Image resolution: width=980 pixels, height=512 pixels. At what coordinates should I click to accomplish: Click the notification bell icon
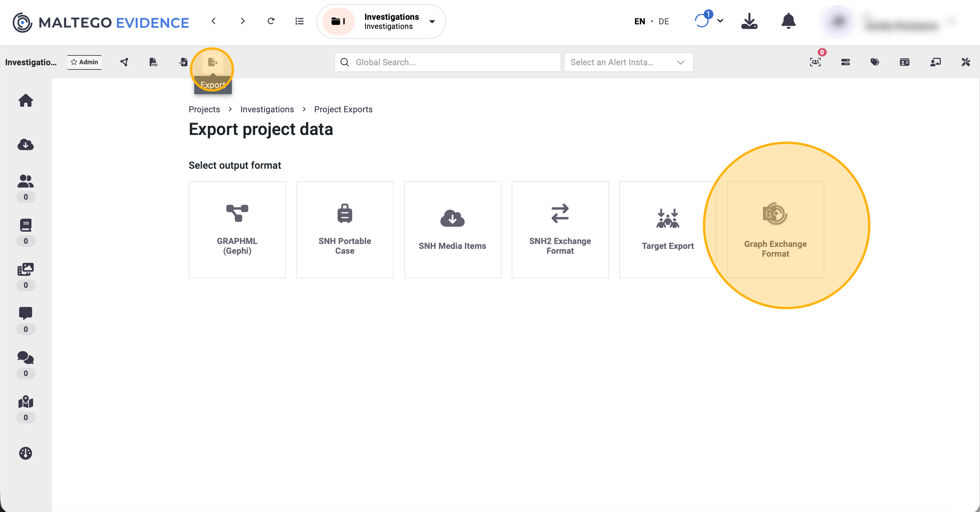pos(788,21)
